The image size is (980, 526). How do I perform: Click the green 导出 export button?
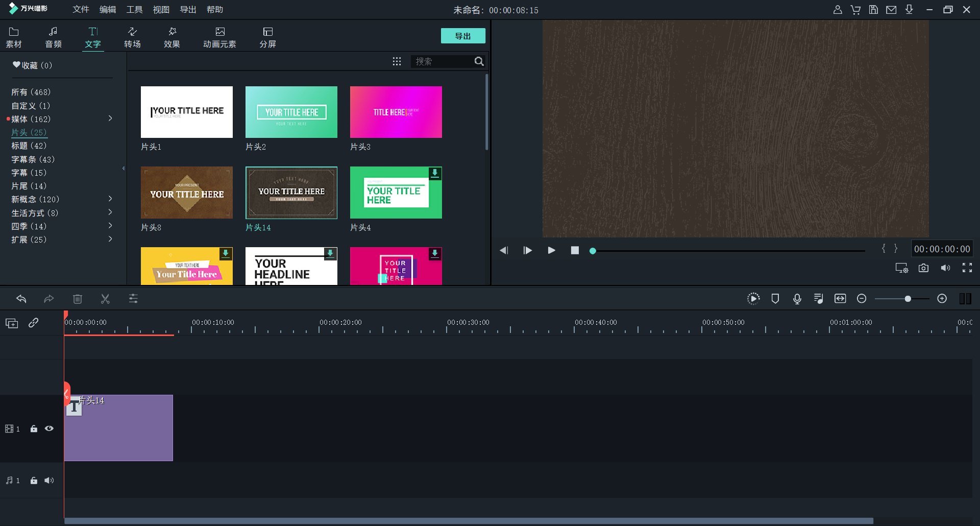tap(462, 36)
